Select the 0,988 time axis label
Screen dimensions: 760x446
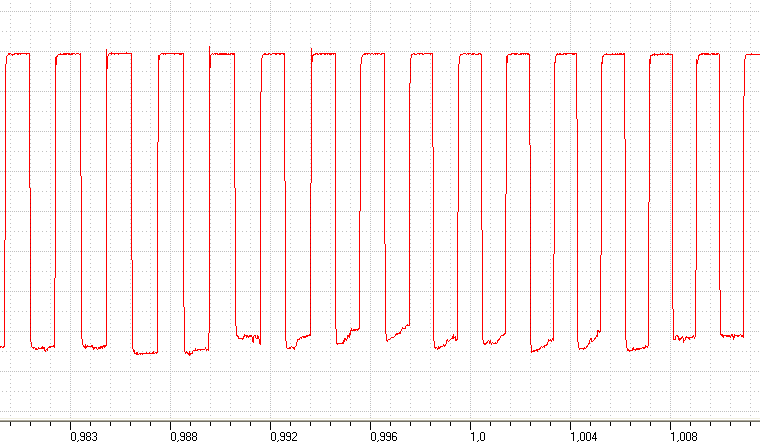[x=184, y=437]
